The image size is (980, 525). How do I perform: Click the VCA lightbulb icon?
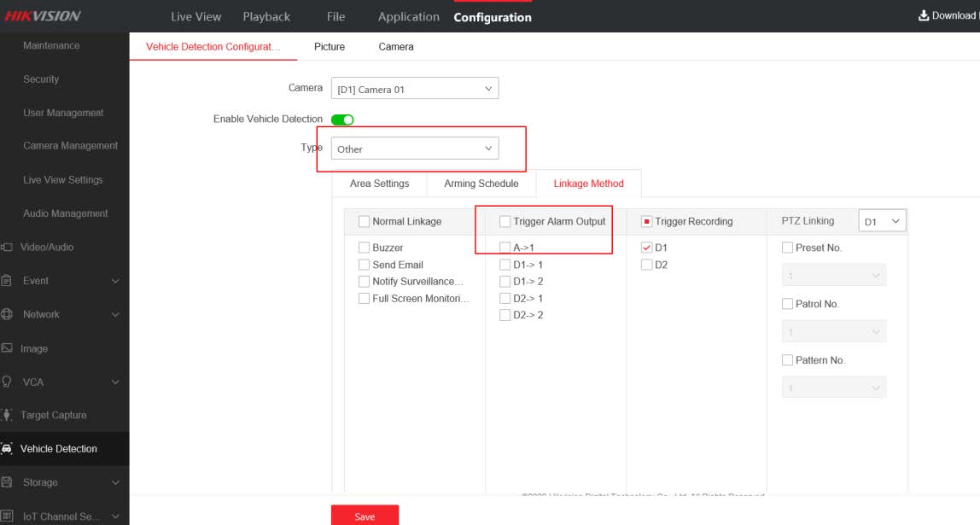(7, 382)
